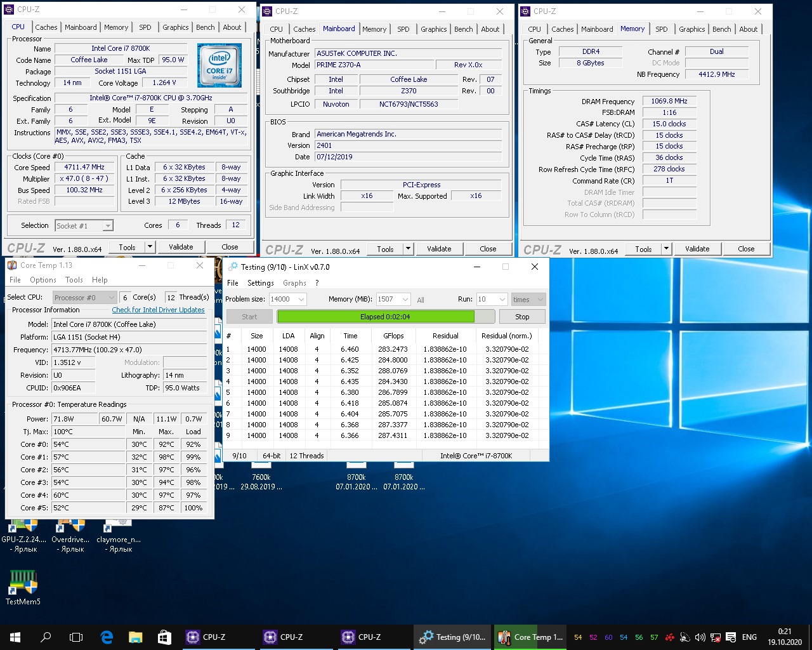Screen dimensions: 812x650
Task: Click the DRAM Frequency value 1069.8 MHz
Action: tap(669, 101)
